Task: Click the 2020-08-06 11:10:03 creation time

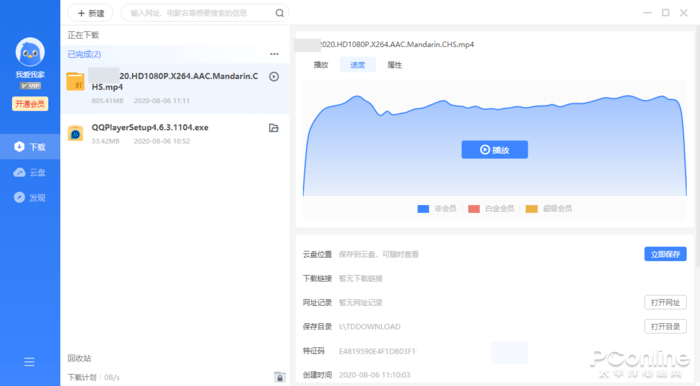Action: tap(375, 375)
